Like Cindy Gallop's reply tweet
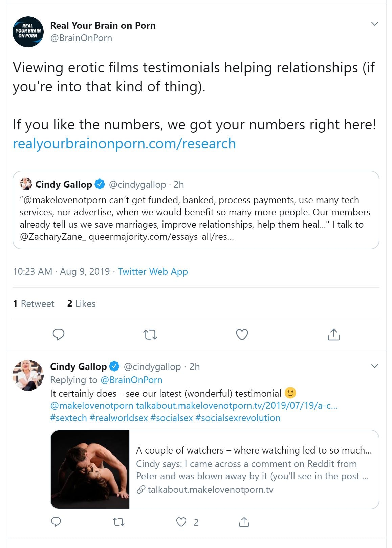 coord(181,522)
